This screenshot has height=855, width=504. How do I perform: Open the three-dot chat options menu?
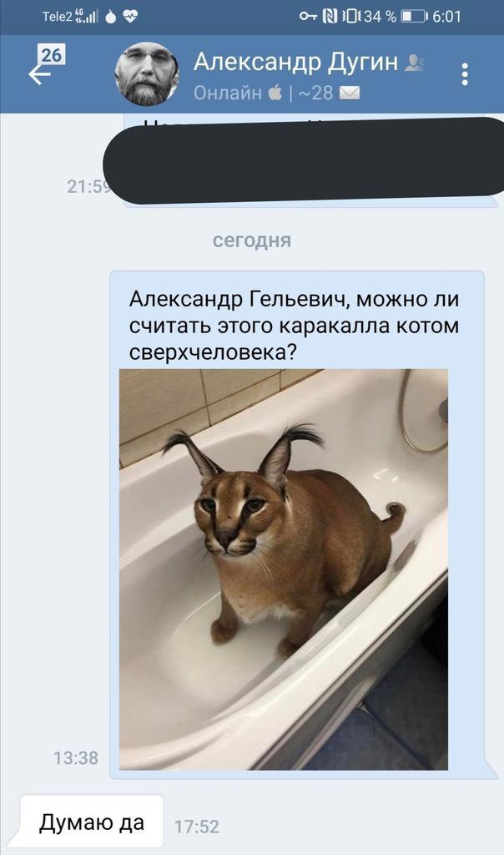point(464,74)
